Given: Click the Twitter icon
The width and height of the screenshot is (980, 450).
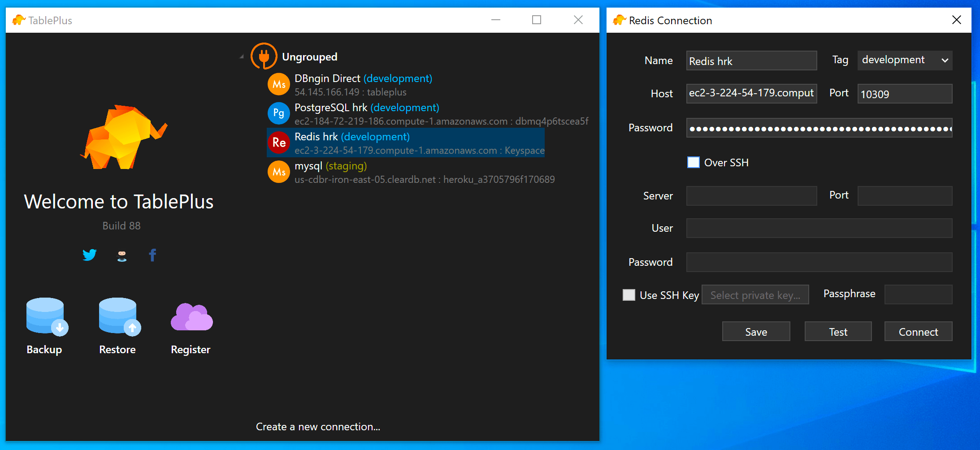Looking at the screenshot, I should tap(89, 255).
